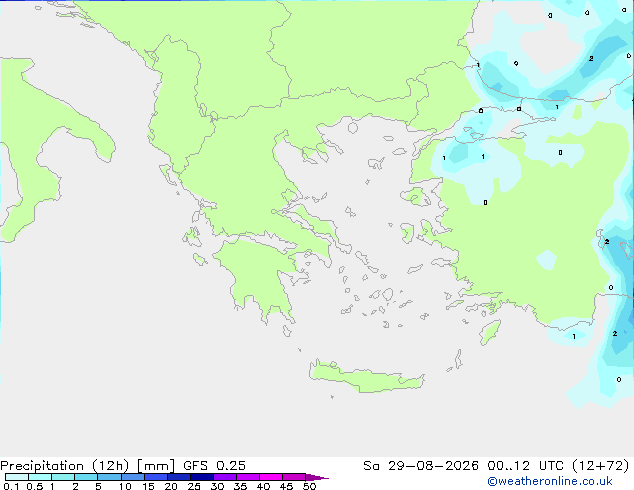Select legend swatch between 2 and 5
The width and height of the screenshot is (634, 490).
(86, 477)
